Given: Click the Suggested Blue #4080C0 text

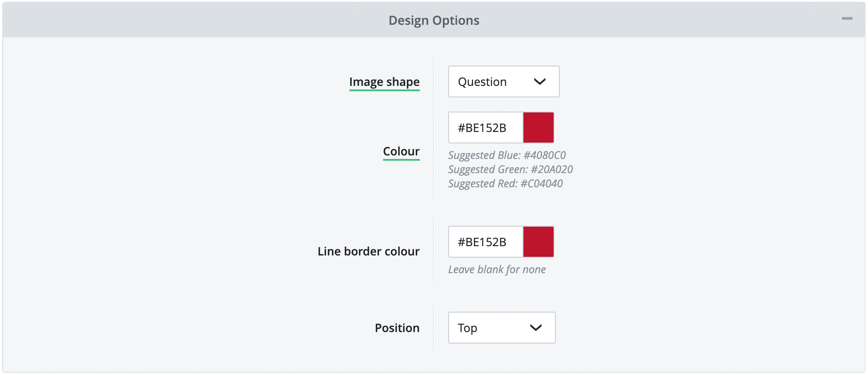Looking at the screenshot, I should [508, 155].
